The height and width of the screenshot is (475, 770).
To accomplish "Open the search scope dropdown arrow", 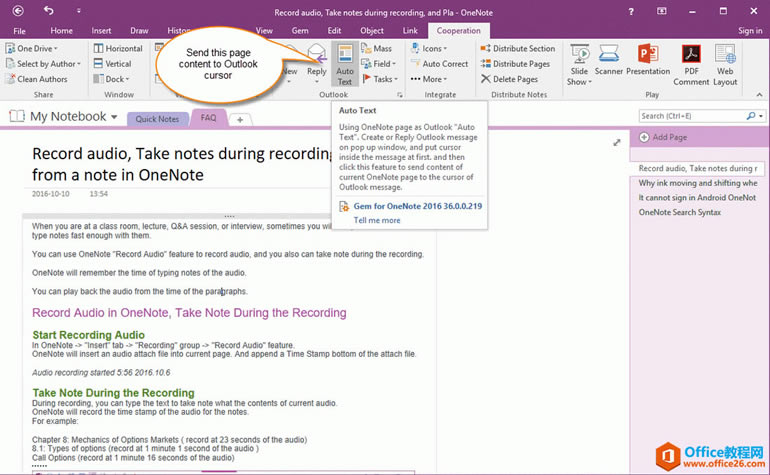I will coord(761,116).
